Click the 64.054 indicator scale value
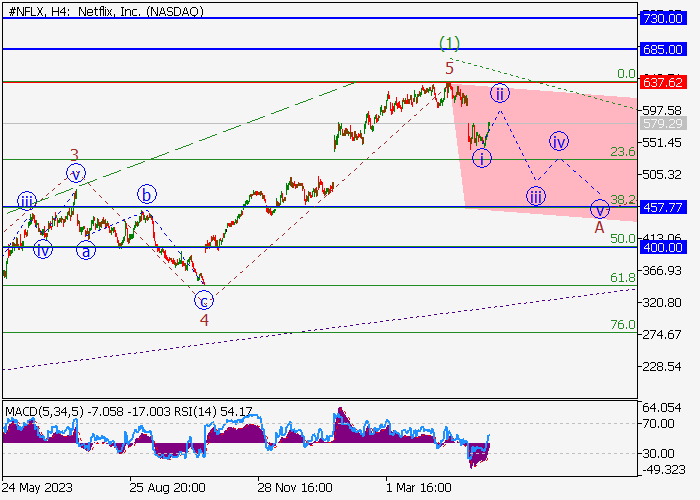The height and width of the screenshot is (500, 700). pyautogui.click(x=662, y=408)
